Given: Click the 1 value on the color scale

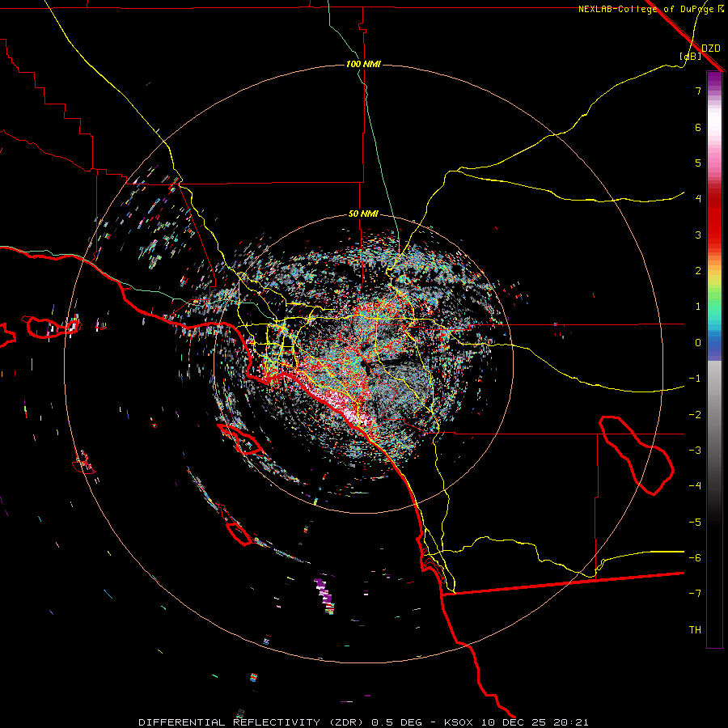Looking at the screenshot, I should tap(698, 307).
